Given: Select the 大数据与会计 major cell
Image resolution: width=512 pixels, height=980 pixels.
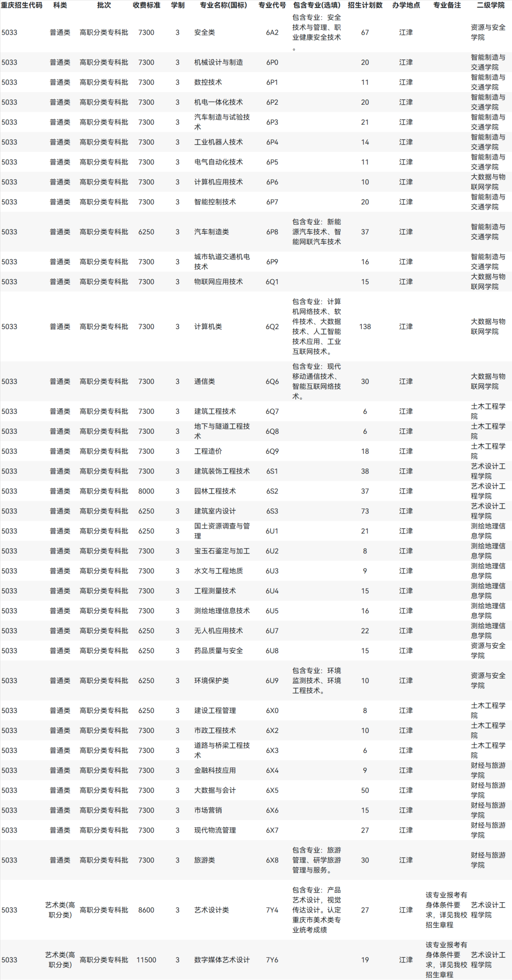Looking at the screenshot, I should (x=215, y=790).
